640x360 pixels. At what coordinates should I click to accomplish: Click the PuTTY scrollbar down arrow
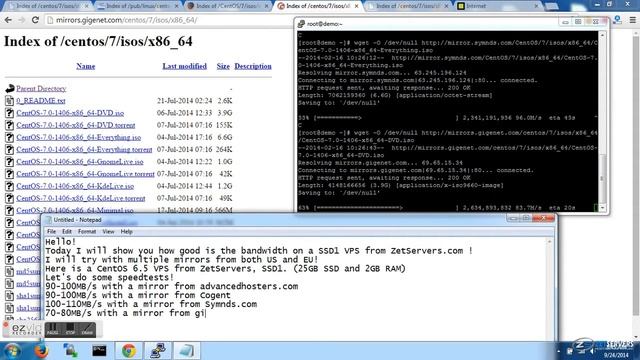tap(602, 208)
